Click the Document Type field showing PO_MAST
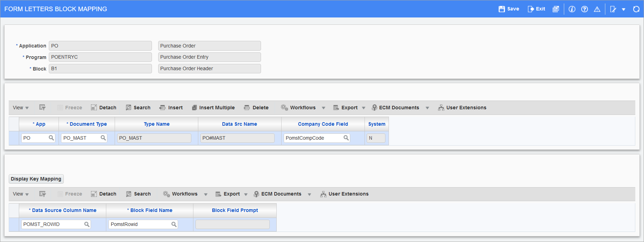Image resolution: width=644 pixels, height=242 pixels. click(84, 138)
